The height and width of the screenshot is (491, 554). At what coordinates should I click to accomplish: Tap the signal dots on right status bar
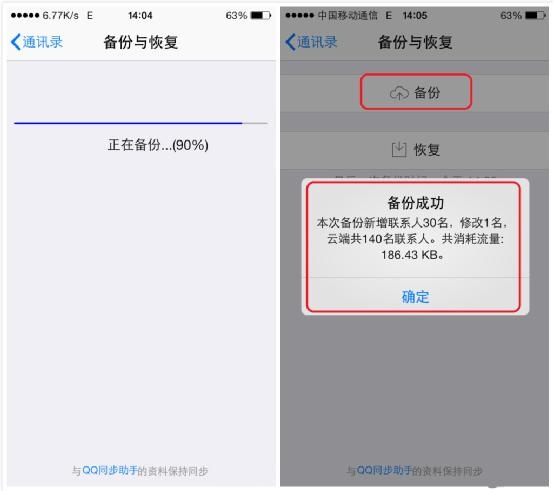pyautogui.click(x=299, y=16)
